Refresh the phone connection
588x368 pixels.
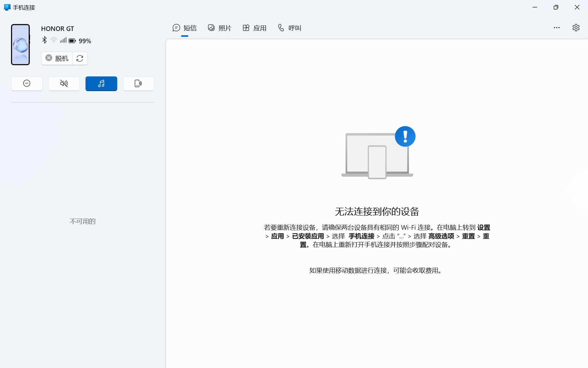click(80, 58)
